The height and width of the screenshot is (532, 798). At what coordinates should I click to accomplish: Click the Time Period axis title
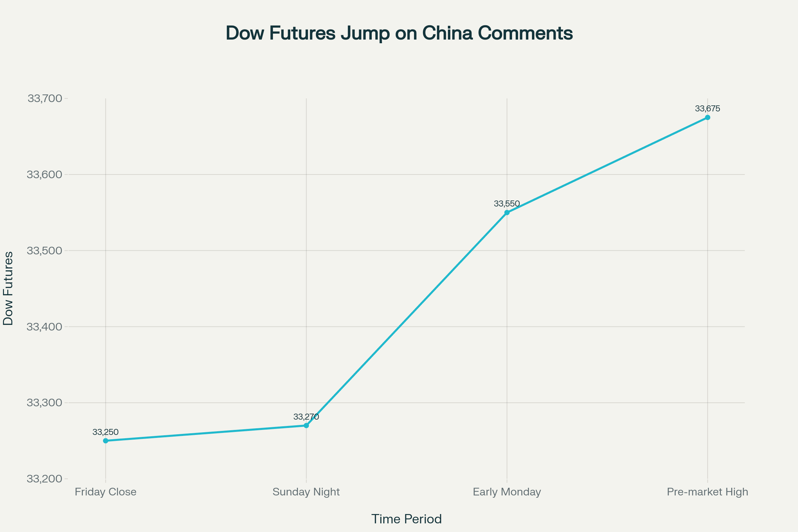point(406,519)
